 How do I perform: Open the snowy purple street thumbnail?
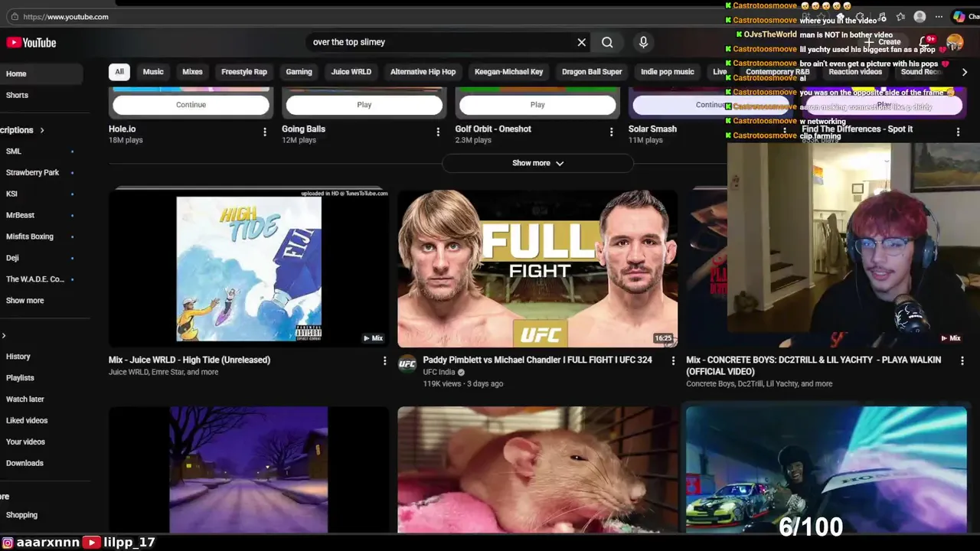click(249, 470)
